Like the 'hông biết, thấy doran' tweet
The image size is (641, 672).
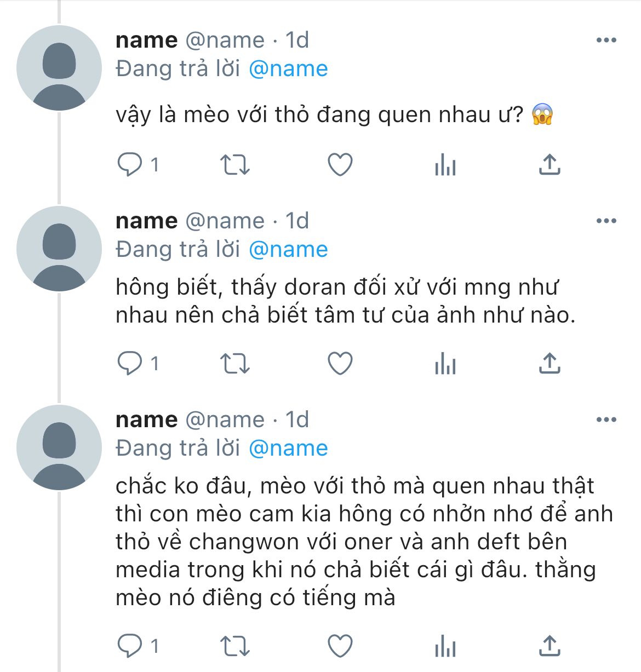[x=340, y=363]
